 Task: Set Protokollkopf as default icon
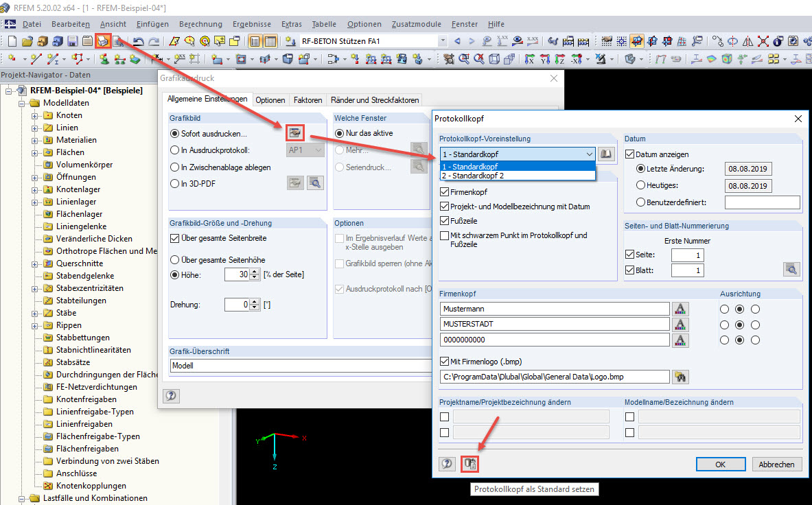tap(469, 464)
